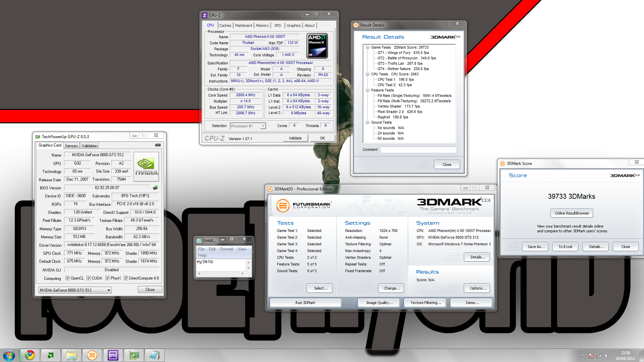The width and height of the screenshot is (644, 362).
Task: Open the network tray icon
Action: (x=599, y=356)
